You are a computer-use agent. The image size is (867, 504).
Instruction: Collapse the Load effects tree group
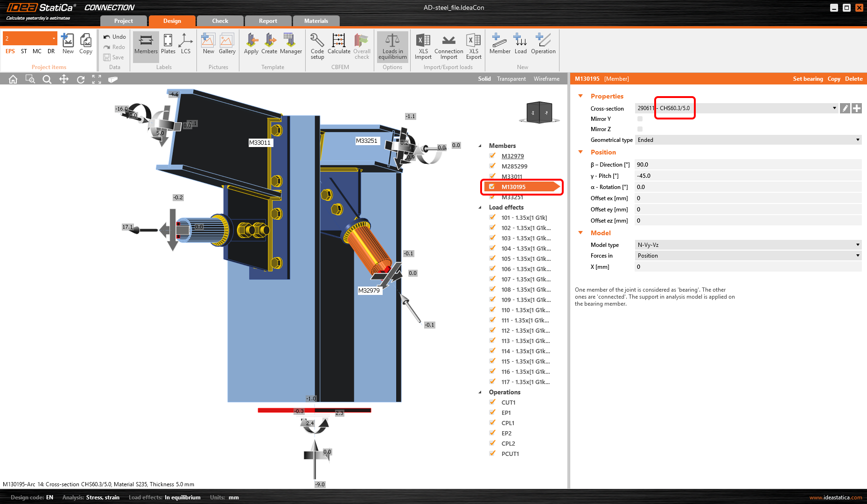480,208
